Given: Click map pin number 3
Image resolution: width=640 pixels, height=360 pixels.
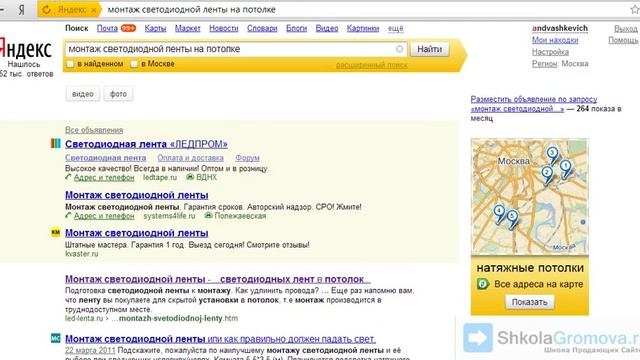Looking at the screenshot, I should [x=552, y=155].
